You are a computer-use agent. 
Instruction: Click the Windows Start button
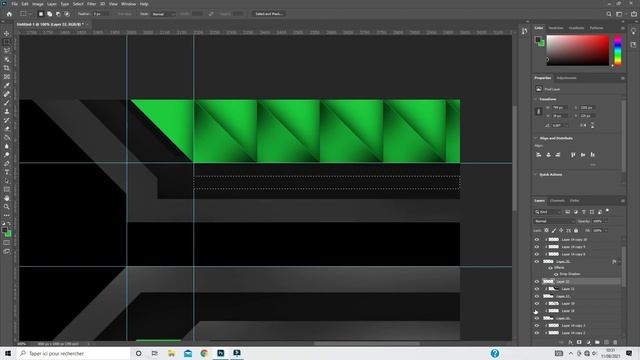[x=8, y=353]
